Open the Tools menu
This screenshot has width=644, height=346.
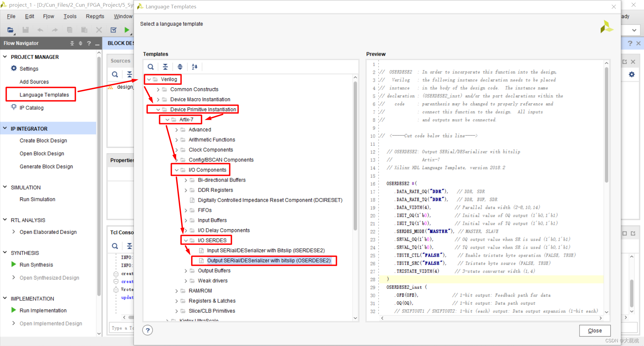point(70,16)
